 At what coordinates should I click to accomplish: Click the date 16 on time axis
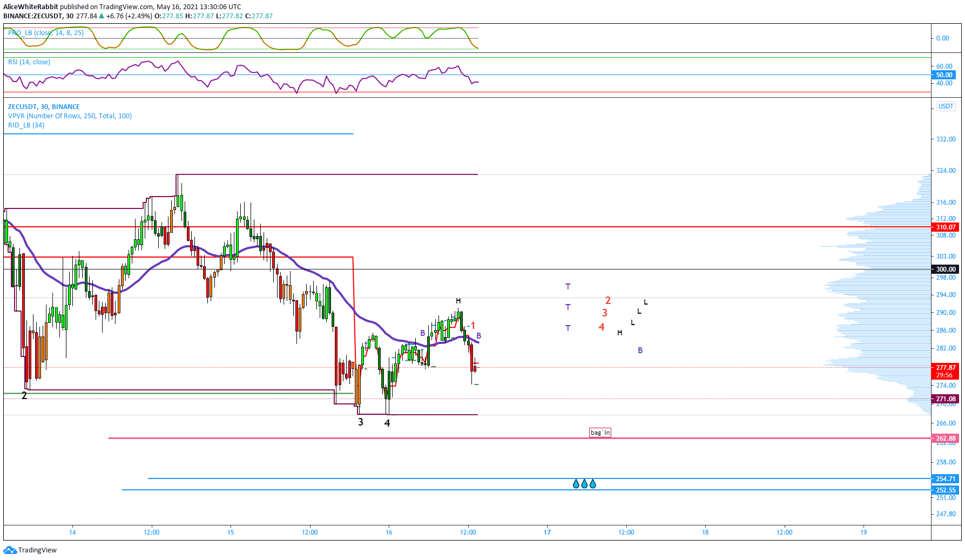389,532
